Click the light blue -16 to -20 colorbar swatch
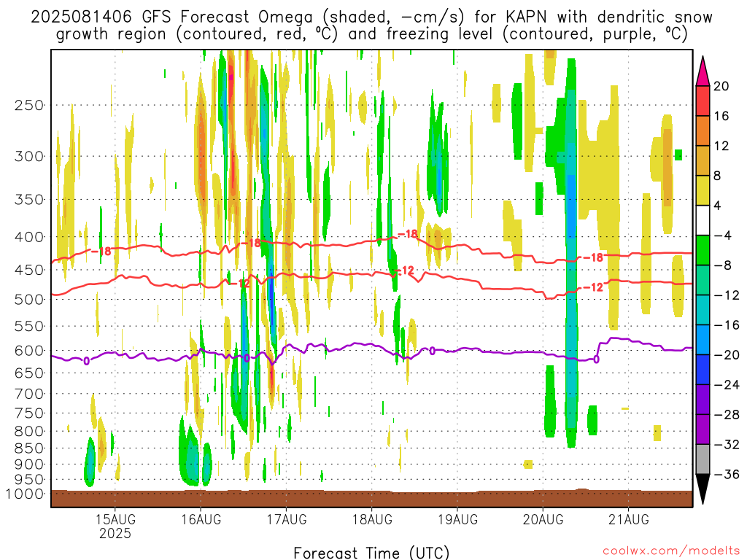747x560 pixels. click(x=703, y=340)
